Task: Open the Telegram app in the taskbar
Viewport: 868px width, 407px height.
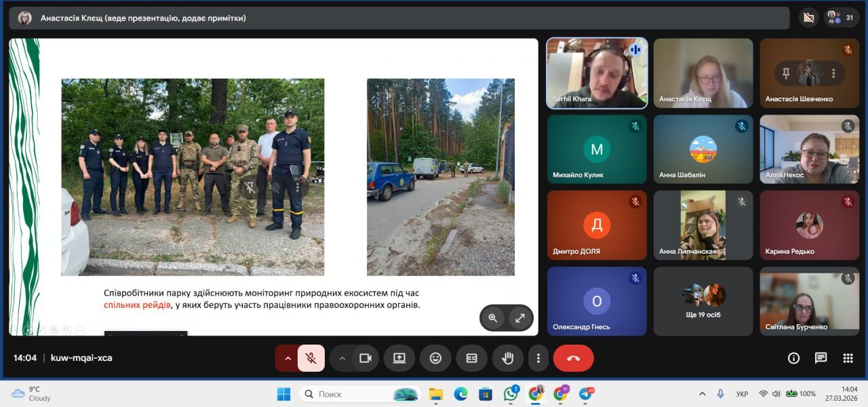Action: coord(585,394)
